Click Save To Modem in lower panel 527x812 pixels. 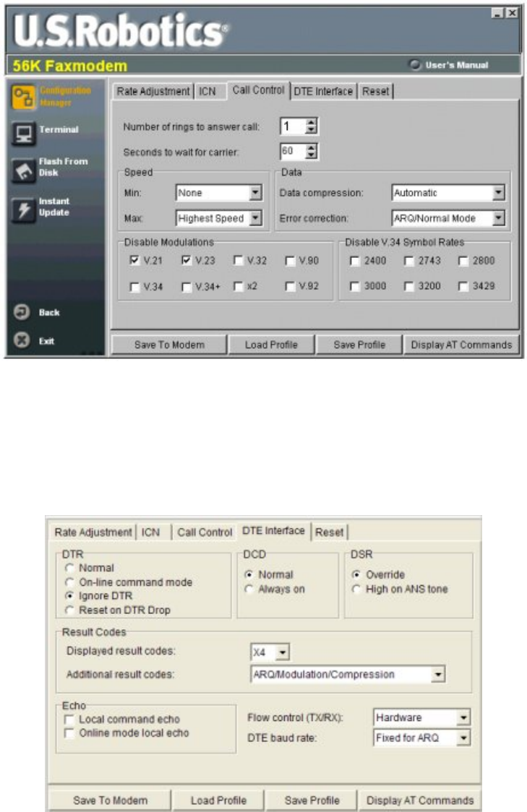[x=110, y=800]
